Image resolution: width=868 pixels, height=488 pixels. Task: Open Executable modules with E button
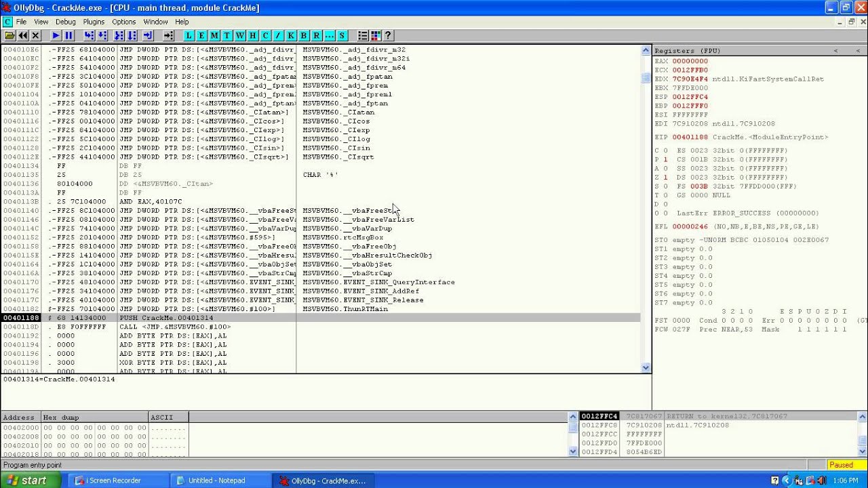pyautogui.click(x=202, y=35)
